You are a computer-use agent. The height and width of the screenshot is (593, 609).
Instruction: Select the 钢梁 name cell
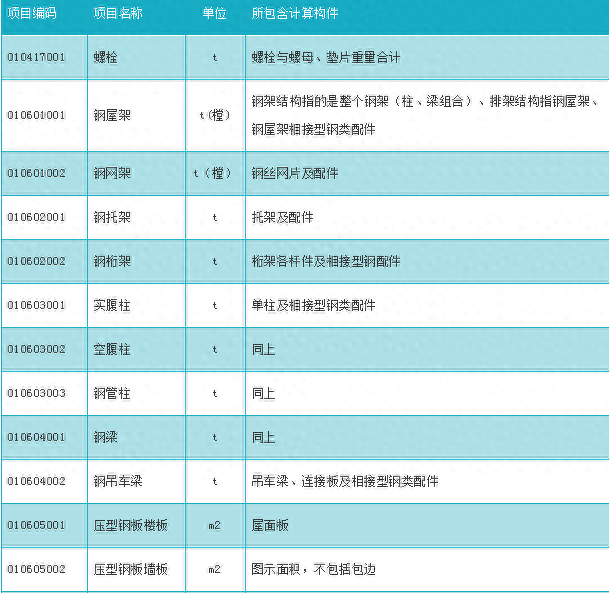(106, 437)
